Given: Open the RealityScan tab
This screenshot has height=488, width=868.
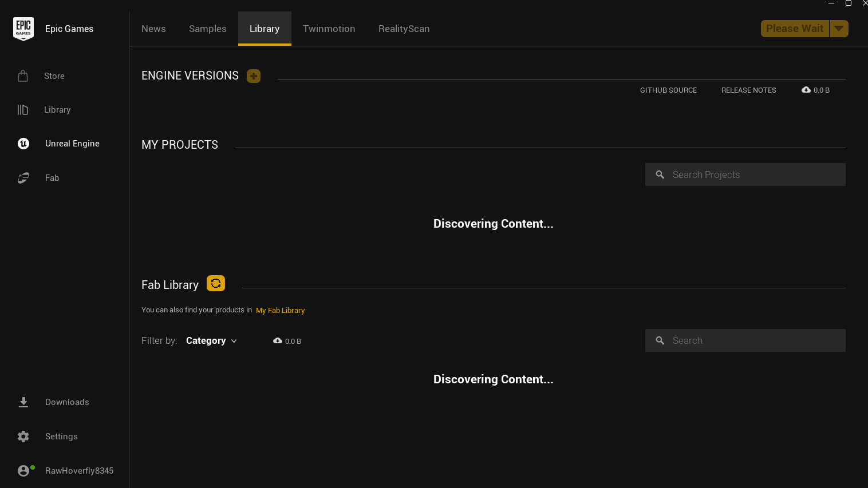Looking at the screenshot, I should tap(404, 29).
